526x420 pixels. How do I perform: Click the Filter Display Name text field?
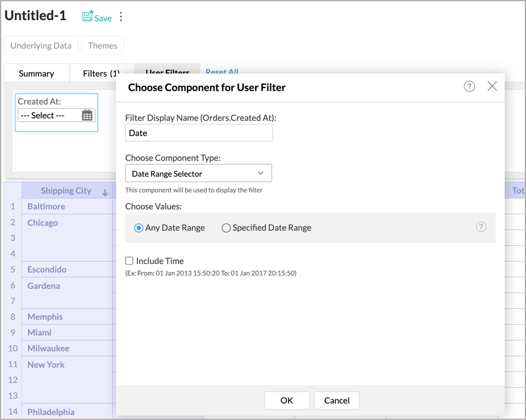click(x=199, y=133)
